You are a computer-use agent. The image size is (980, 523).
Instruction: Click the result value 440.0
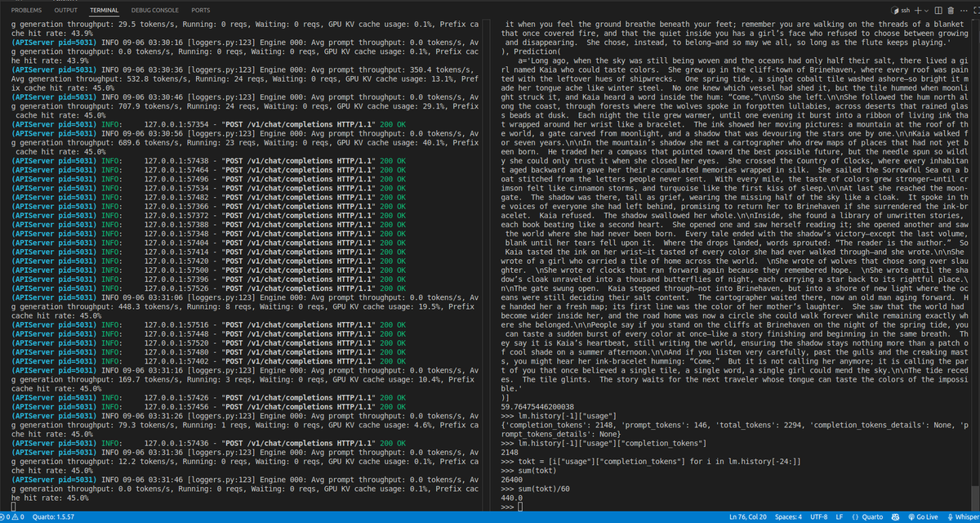(x=511, y=497)
